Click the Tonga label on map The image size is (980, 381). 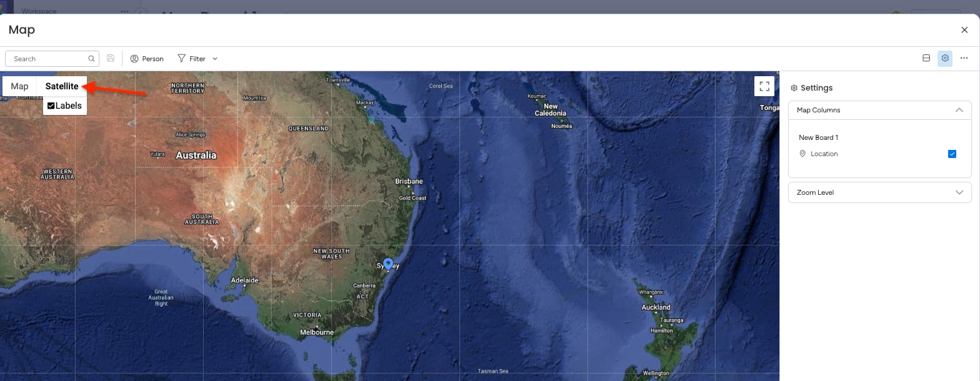[769, 107]
